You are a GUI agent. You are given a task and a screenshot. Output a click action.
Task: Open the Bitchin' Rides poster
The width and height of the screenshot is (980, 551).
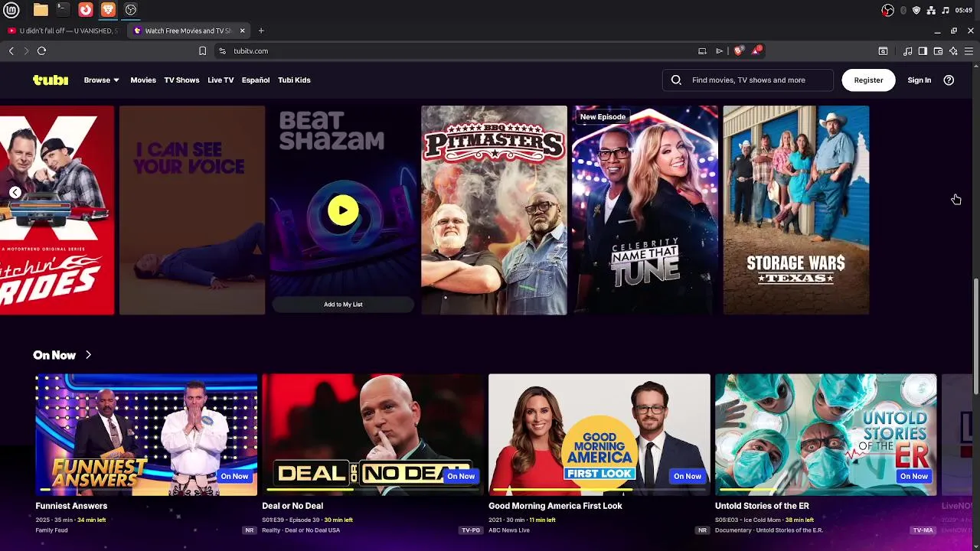[57, 210]
